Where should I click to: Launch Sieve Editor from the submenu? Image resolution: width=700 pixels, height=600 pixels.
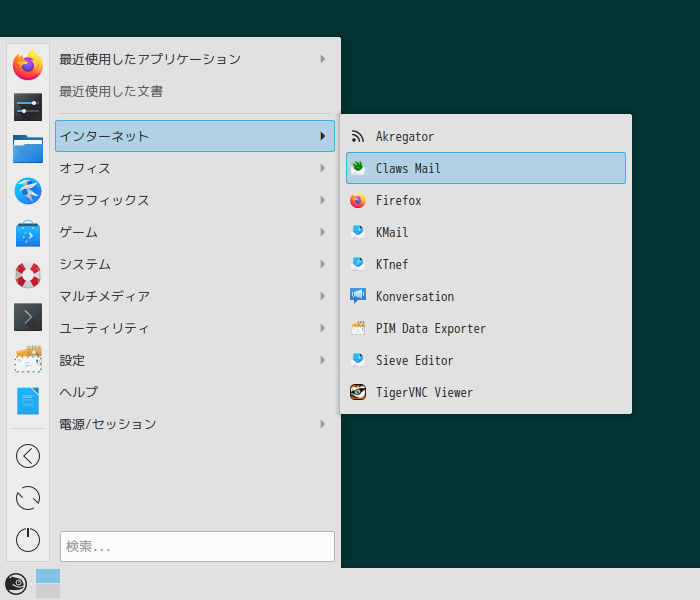coord(486,360)
